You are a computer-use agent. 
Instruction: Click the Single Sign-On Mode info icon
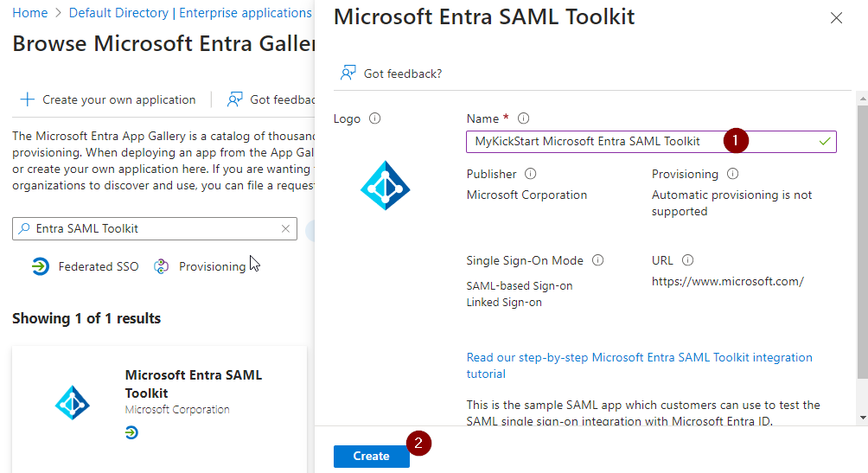coord(597,260)
